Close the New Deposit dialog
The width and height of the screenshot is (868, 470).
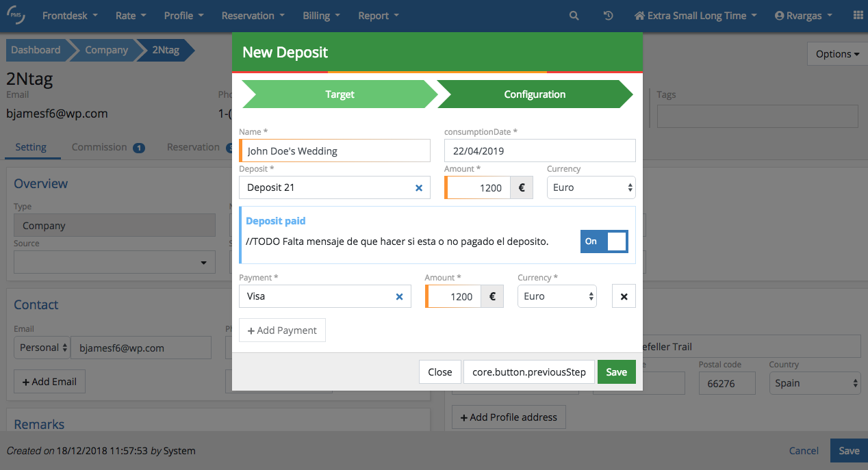click(439, 372)
